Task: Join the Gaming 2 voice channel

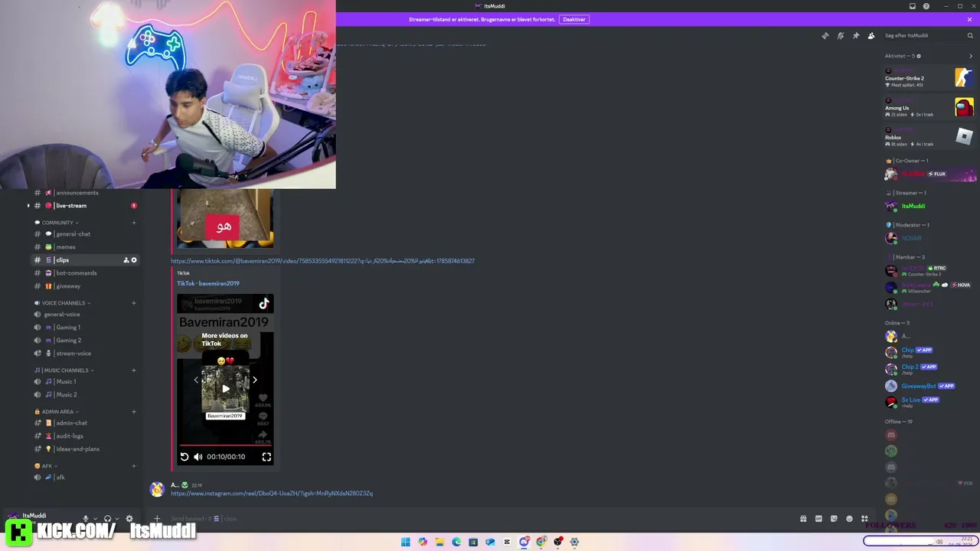Action: (85, 341)
